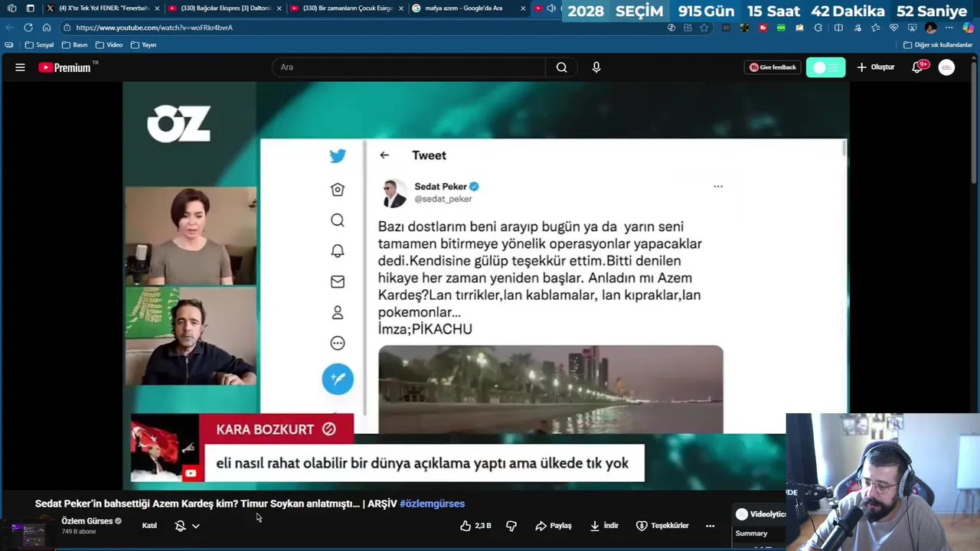View site information lock icon
Viewport: 980px width, 551px height.
[x=67, y=28]
